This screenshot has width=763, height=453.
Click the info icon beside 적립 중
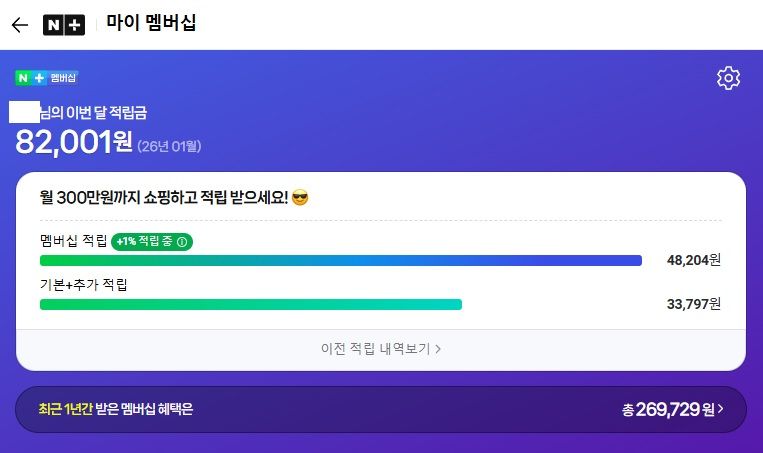182,242
